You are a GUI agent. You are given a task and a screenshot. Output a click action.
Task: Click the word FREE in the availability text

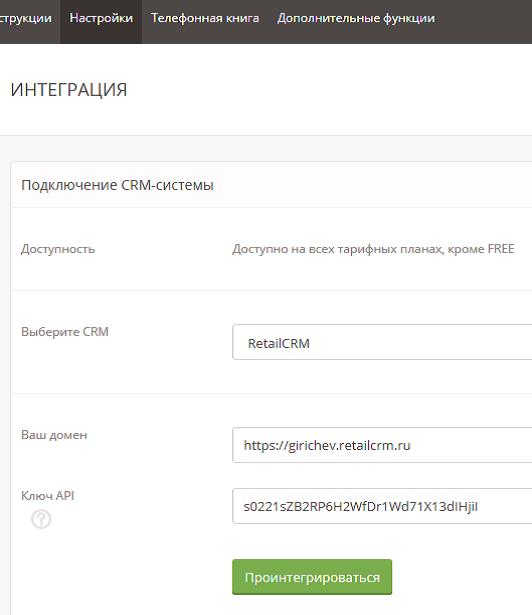[501, 249]
